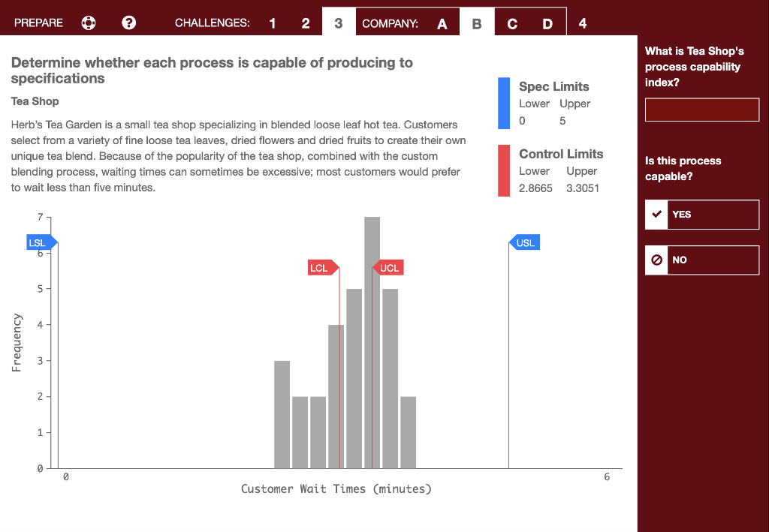Click the prohibited icon beside NO
769x532 pixels.
click(x=656, y=260)
